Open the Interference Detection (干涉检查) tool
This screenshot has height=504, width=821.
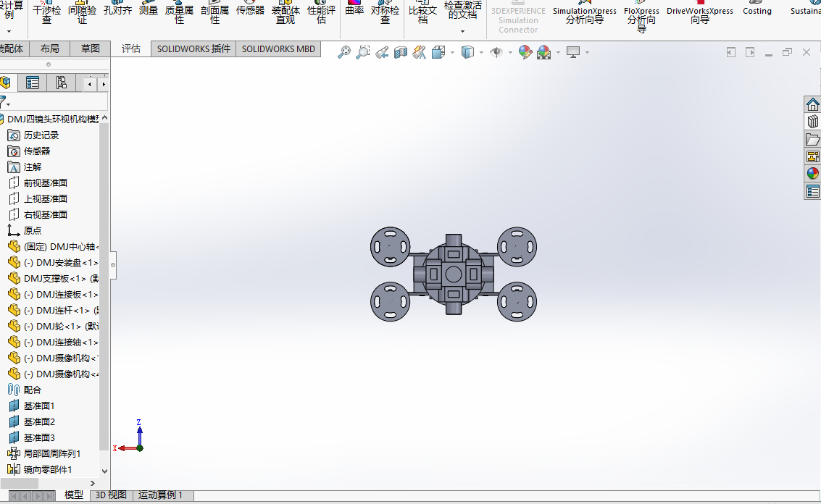pos(46,12)
